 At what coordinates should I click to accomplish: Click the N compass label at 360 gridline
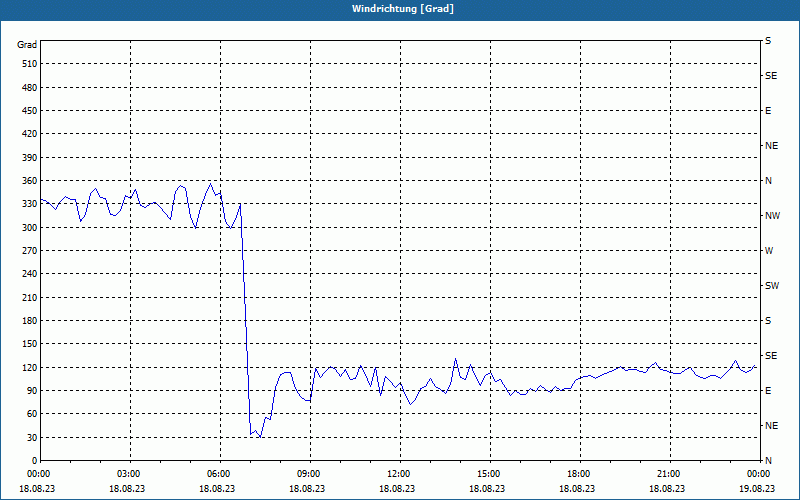768,181
